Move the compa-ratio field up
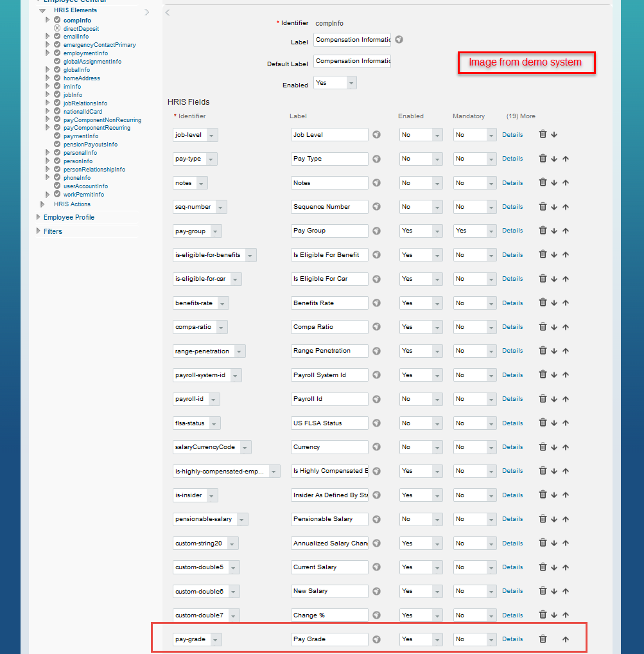This screenshot has height=654, width=644. click(x=566, y=327)
